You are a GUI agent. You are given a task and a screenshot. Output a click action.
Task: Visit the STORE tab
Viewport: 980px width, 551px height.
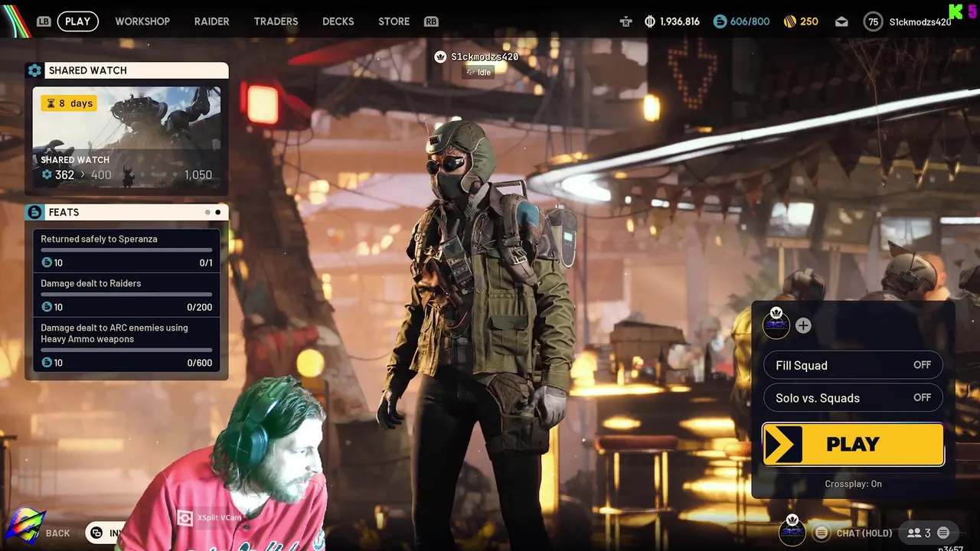[394, 21]
